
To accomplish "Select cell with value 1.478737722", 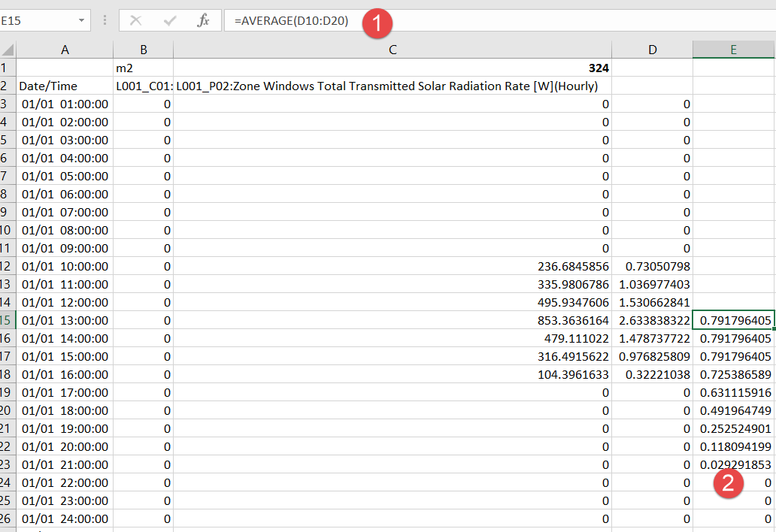I will (652, 338).
